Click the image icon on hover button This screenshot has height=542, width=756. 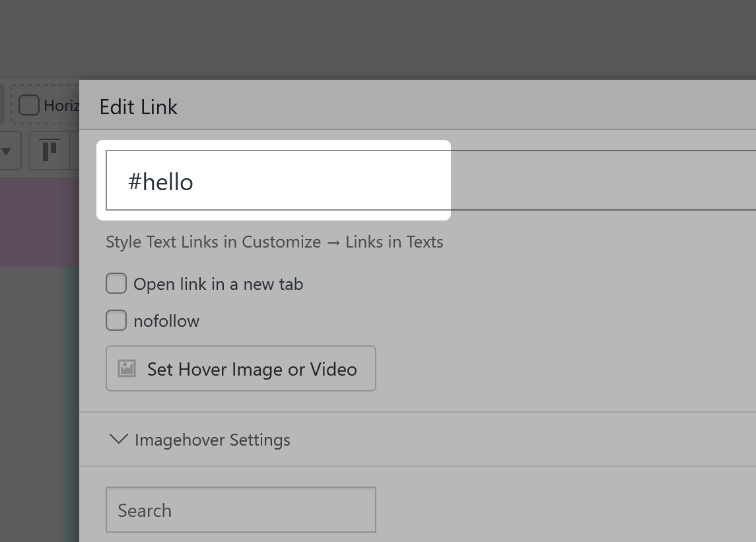tap(127, 368)
